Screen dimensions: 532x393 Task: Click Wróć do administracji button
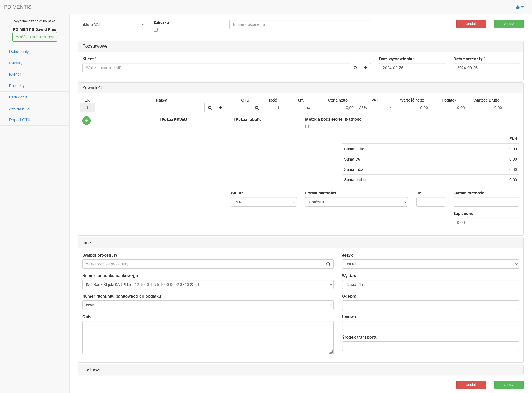click(x=35, y=37)
